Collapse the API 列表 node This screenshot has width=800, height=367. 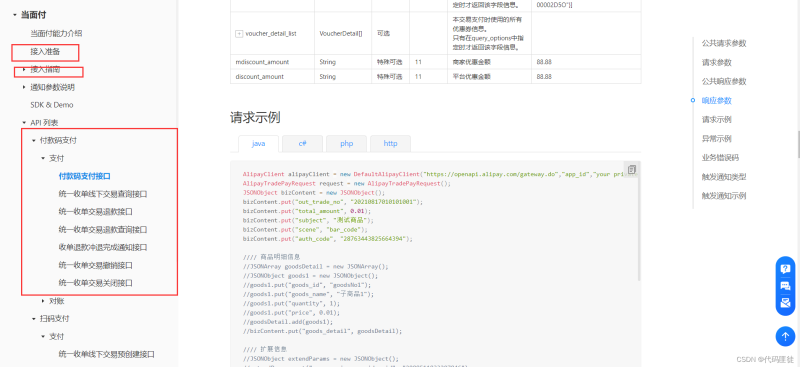[x=24, y=123]
